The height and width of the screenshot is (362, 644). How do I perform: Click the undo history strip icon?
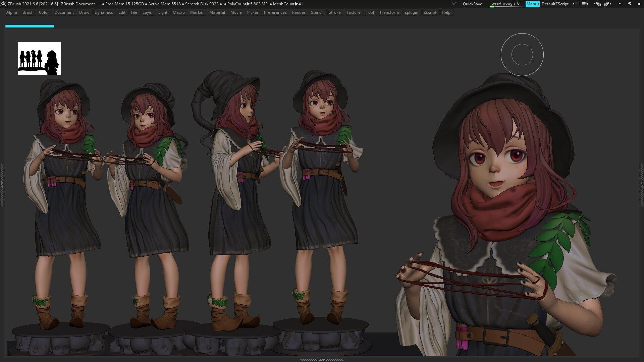click(x=576, y=4)
